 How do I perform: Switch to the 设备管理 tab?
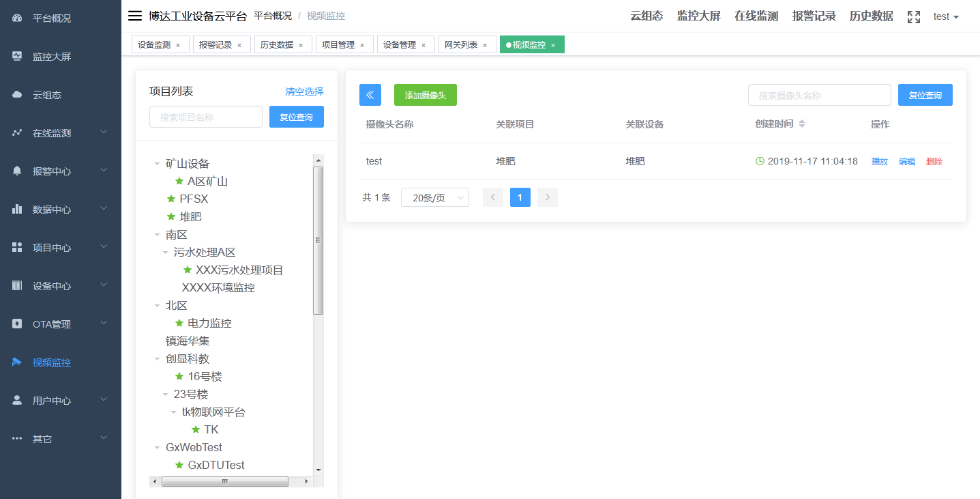[399, 44]
